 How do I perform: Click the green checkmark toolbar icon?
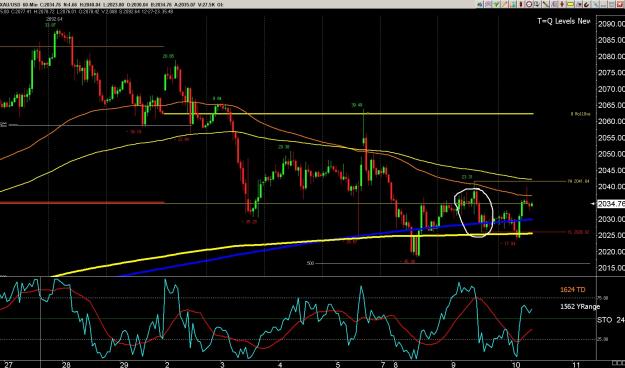tap(497, 4)
